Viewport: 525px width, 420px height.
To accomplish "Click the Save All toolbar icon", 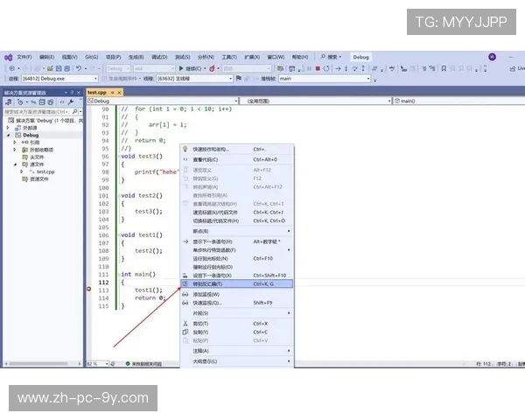I will pyautogui.click(x=67, y=68).
